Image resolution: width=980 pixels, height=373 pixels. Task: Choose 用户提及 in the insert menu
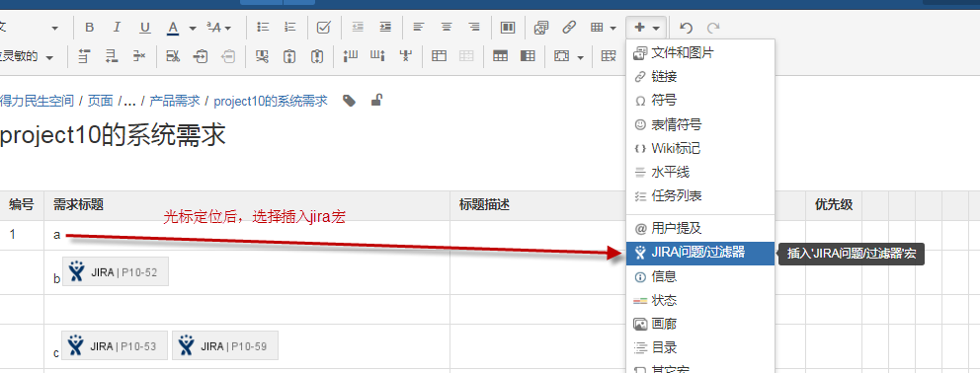click(700, 229)
